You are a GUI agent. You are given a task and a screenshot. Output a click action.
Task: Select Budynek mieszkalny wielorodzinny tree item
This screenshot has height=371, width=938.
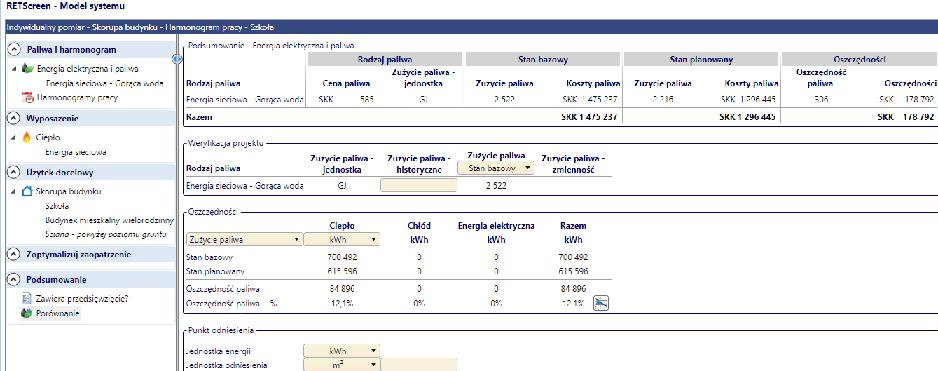[x=109, y=220]
